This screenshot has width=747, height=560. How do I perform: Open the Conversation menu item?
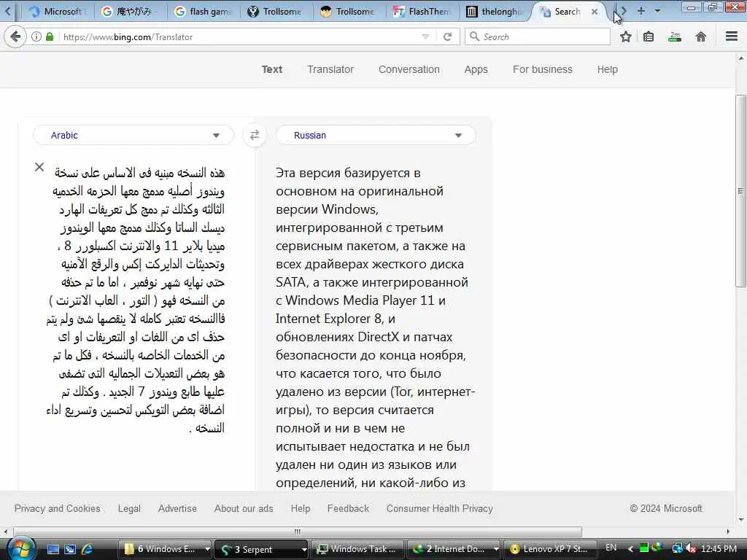click(x=409, y=69)
